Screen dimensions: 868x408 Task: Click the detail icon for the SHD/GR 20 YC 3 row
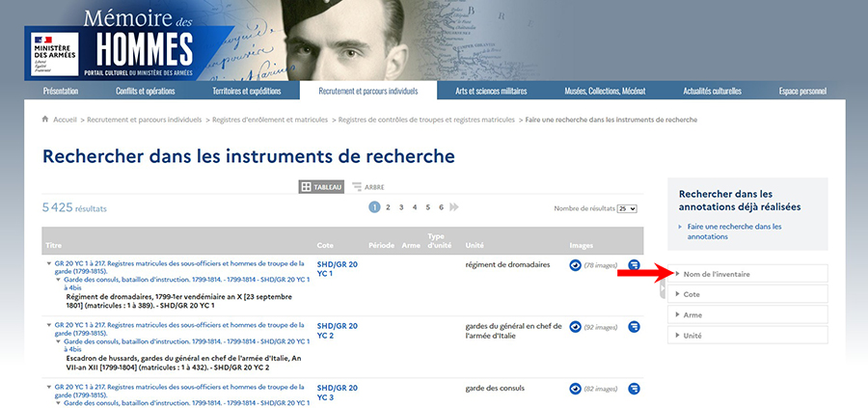tap(635, 389)
